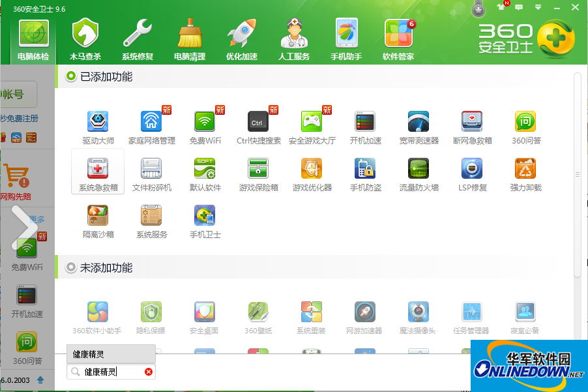
Task: Open 免费WiFi in the added functions grid
Action: (205, 128)
